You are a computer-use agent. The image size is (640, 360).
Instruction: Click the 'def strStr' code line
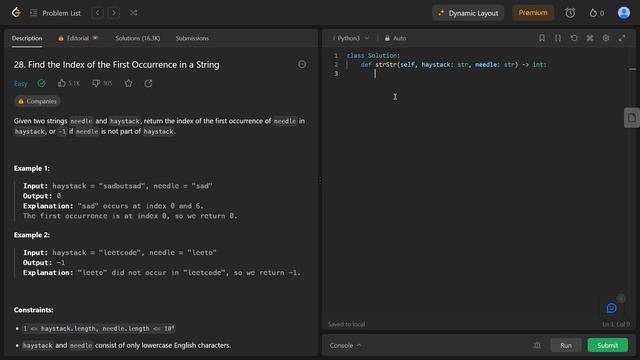pos(453,64)
